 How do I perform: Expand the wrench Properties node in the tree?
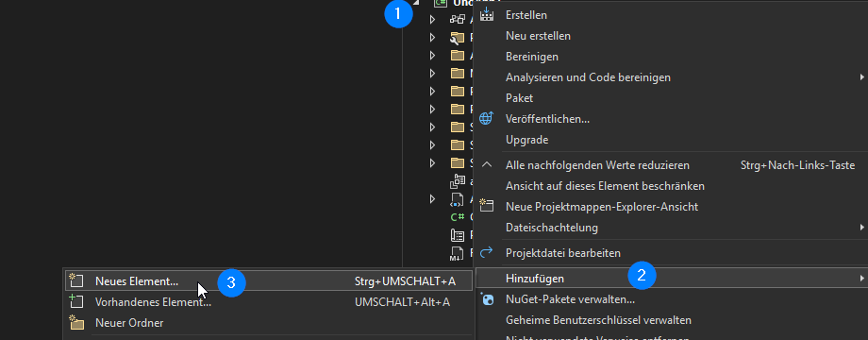point(433,38)
